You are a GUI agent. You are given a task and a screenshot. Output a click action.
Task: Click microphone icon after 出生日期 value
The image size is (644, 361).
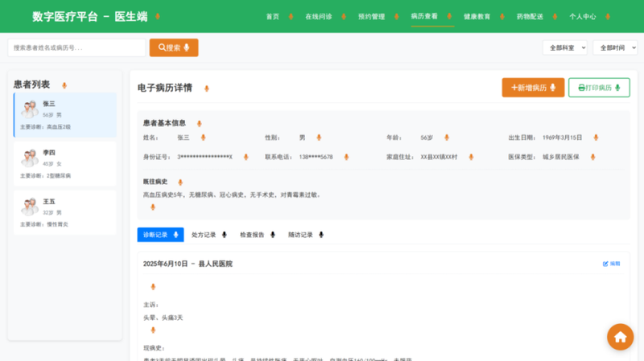pyautogui.click(x=596, y=137)
